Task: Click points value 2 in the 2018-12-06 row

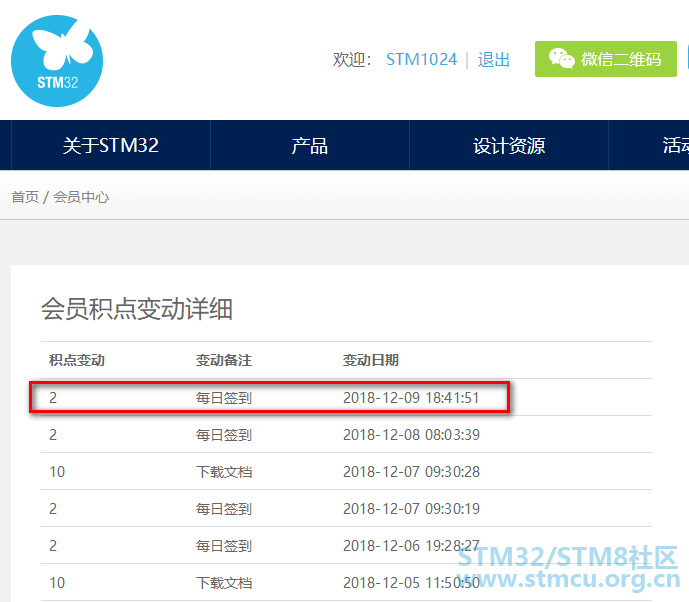Action: click(x=53, y=545)
